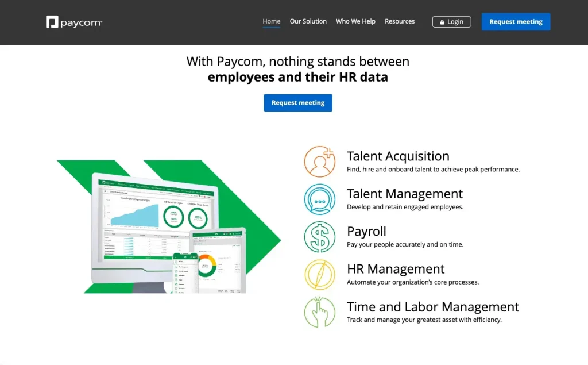Click the "employees and their HR data" headline
Viewport: 588px width, 365px height.
(298, 77)
